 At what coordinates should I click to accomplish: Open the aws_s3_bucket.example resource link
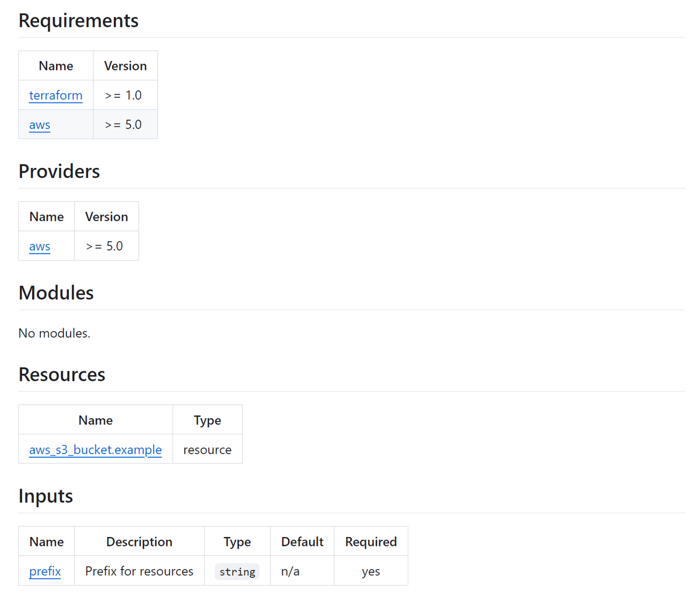(95, 450)
